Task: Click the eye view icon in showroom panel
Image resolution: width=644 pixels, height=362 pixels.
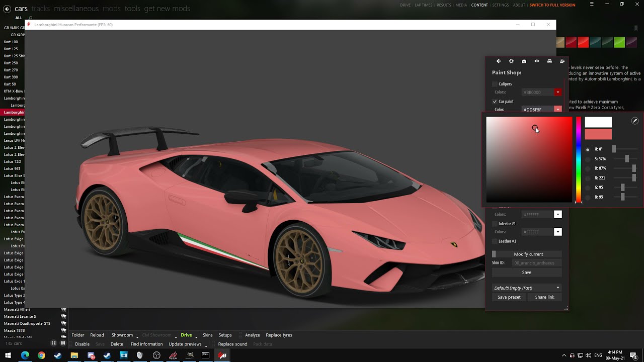Action: coord(537,61)
